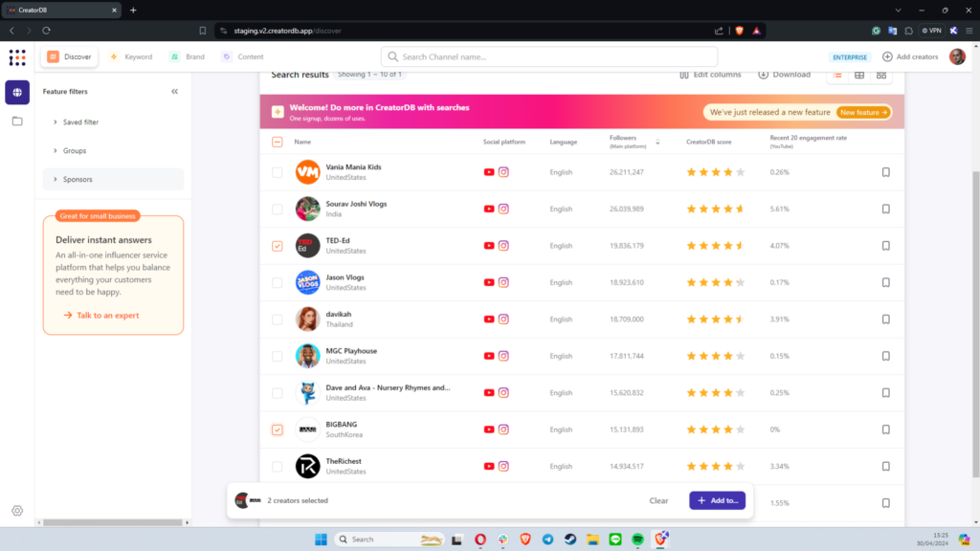Switch to grid card view icon
Viewport: 980px width, 551px height.
click(881, 75)
